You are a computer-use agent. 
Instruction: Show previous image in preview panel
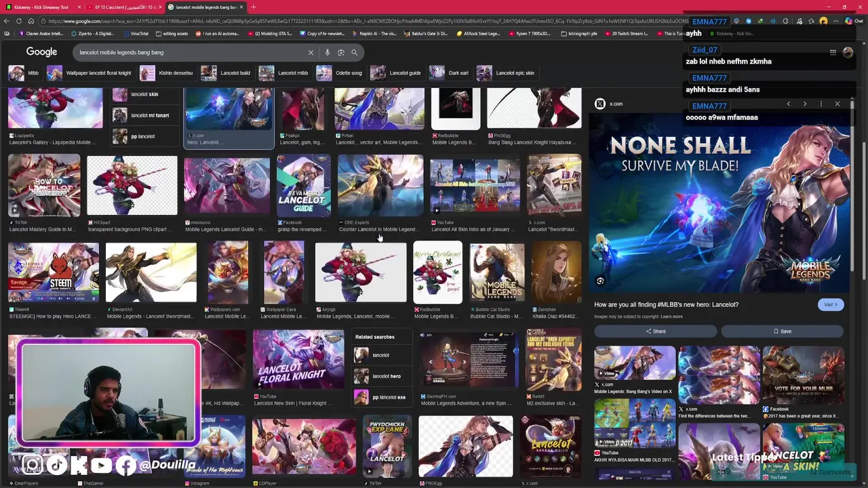point(788,104)
